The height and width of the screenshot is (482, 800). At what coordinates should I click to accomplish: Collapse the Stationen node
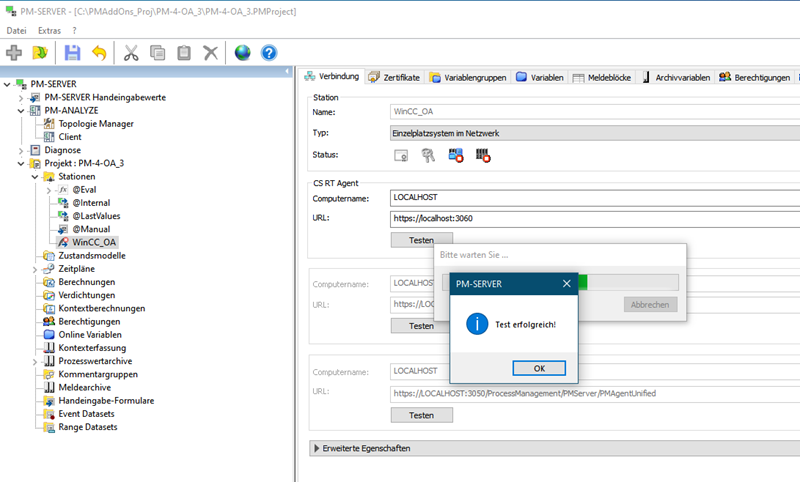pyautogui.click(x=35, y=177)
